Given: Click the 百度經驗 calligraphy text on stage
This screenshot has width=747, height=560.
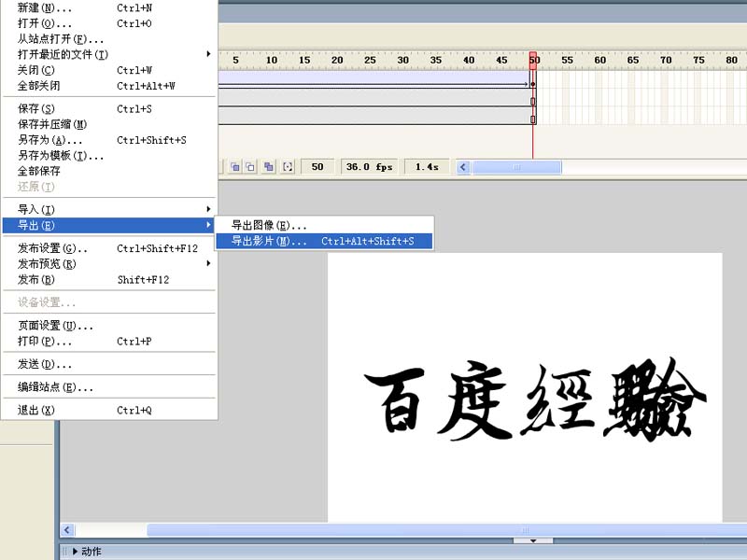Looking at the screenshot, I should coord(534,399).
